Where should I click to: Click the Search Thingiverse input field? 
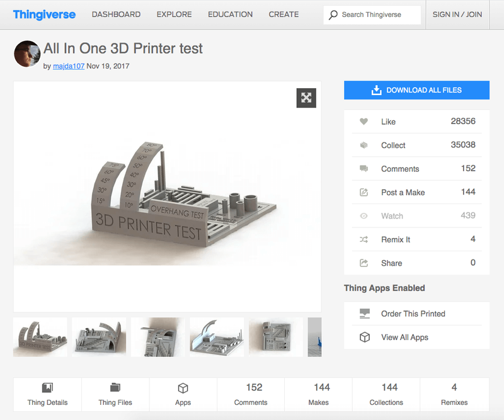click(x=378, y=14)
